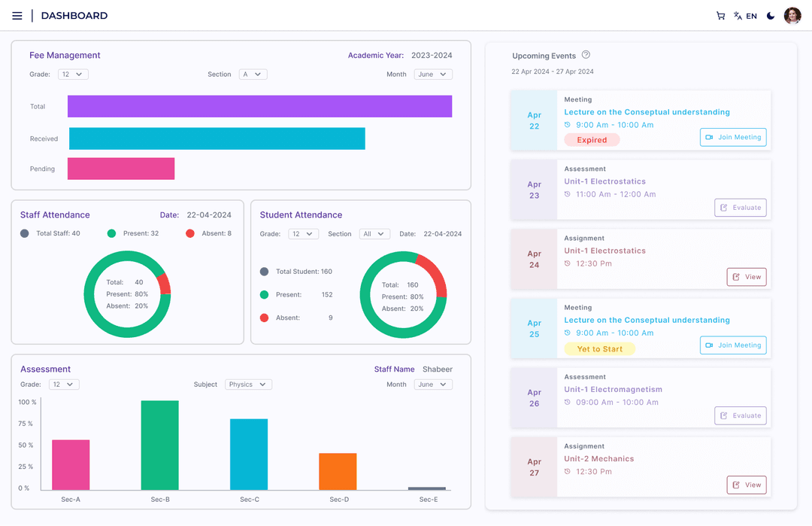Open the Apr 25 lecture title link

pyautogui.click(x=647, y=321)
